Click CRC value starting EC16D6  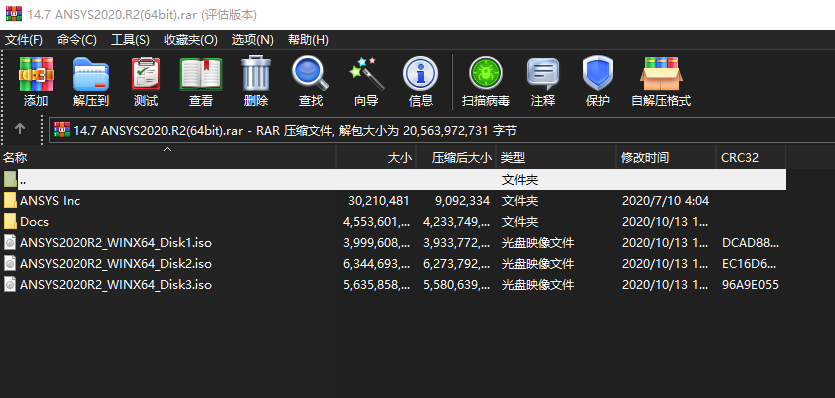click(750, 264)
